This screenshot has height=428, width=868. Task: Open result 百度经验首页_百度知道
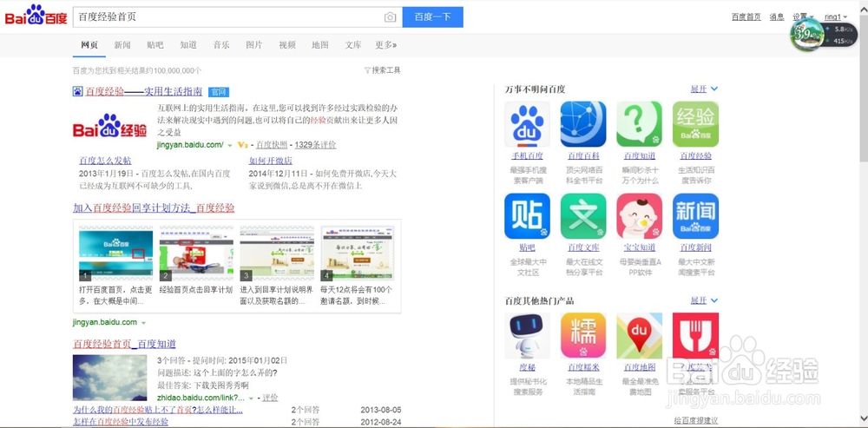[124, 344]
